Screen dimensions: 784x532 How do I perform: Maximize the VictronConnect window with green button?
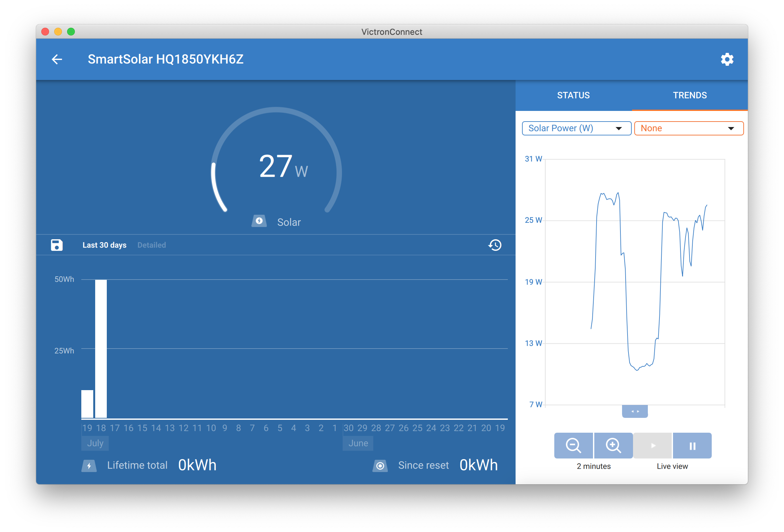pos(71,32)
